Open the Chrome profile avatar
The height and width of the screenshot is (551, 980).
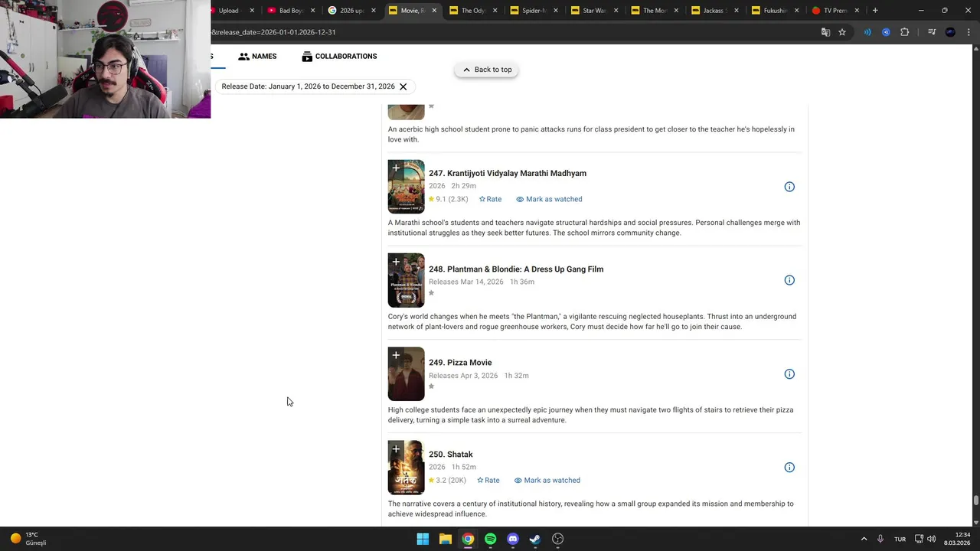[950, 32]
